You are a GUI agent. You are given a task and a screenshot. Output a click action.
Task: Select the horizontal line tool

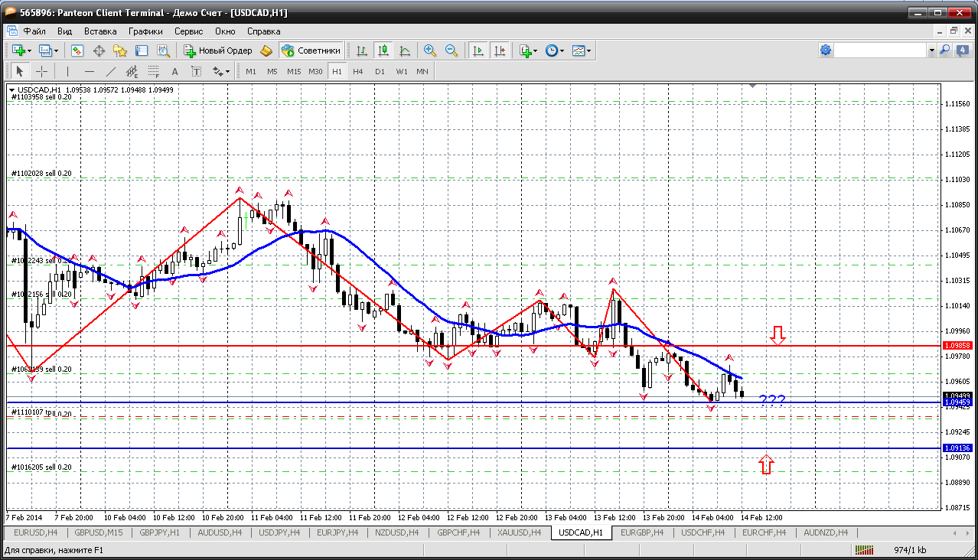click(x=90, y=71)
